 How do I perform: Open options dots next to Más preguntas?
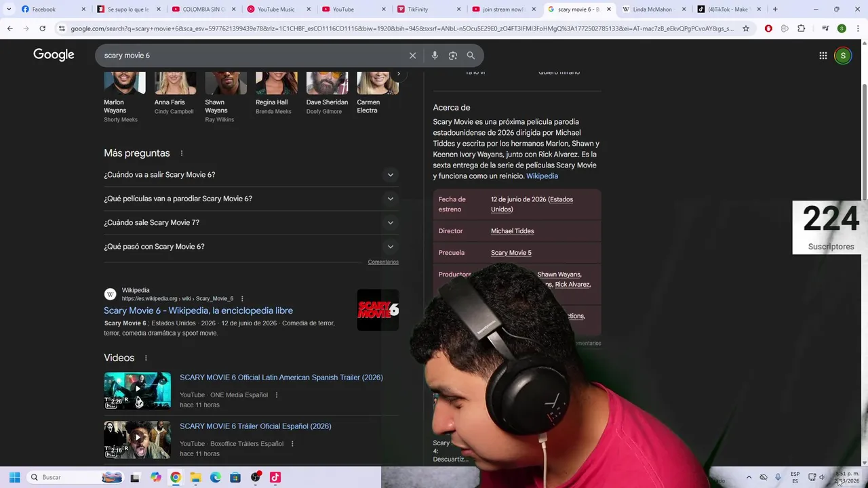[x=182, y=153]
